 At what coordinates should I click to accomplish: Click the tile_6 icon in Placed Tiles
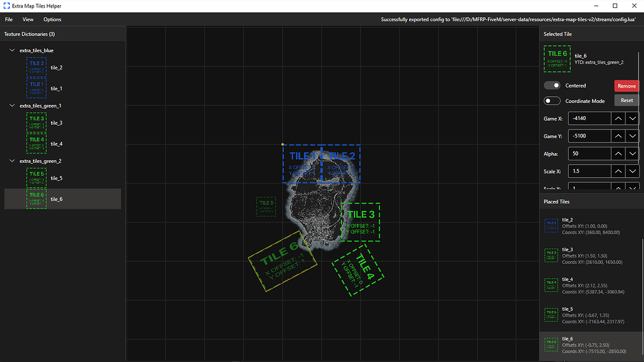(x=551, y=345)
